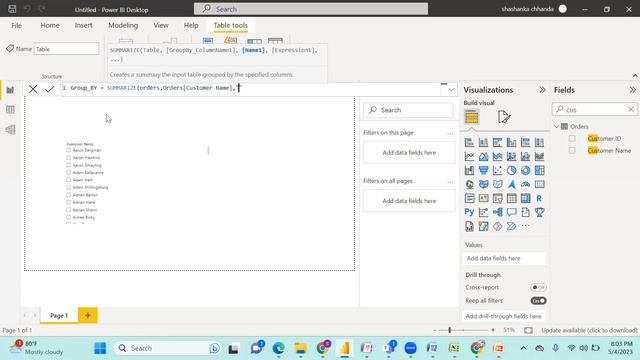Select the Azure map visual
Viewport: 640px width, 360px height.
[511, 184]
